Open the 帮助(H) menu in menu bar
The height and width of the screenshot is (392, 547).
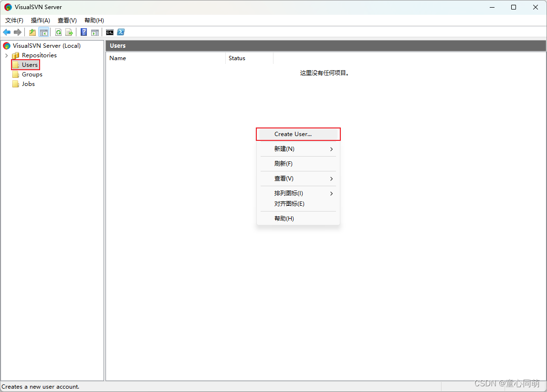(94, 20)
